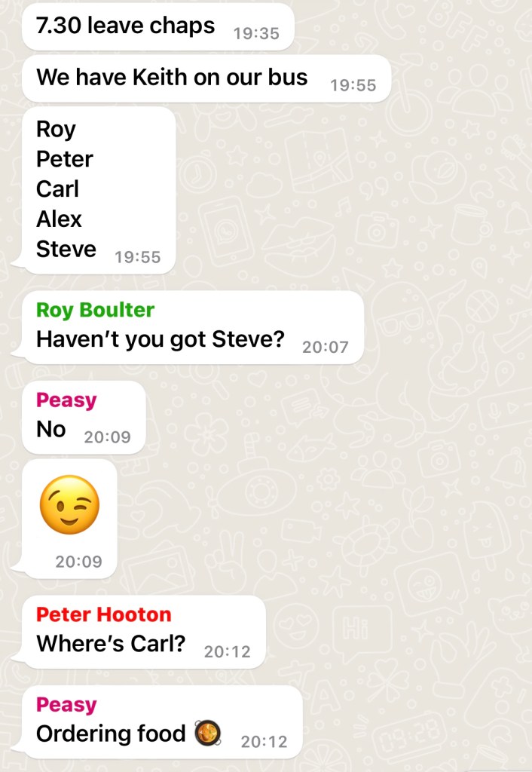Tap the "No" reply message

point(84,418)
